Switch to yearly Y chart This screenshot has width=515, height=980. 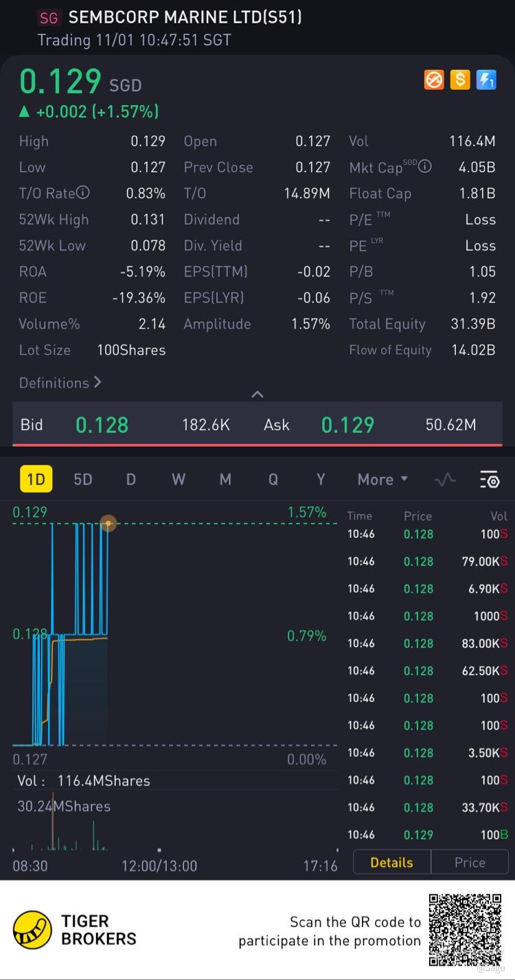point(320,480)
